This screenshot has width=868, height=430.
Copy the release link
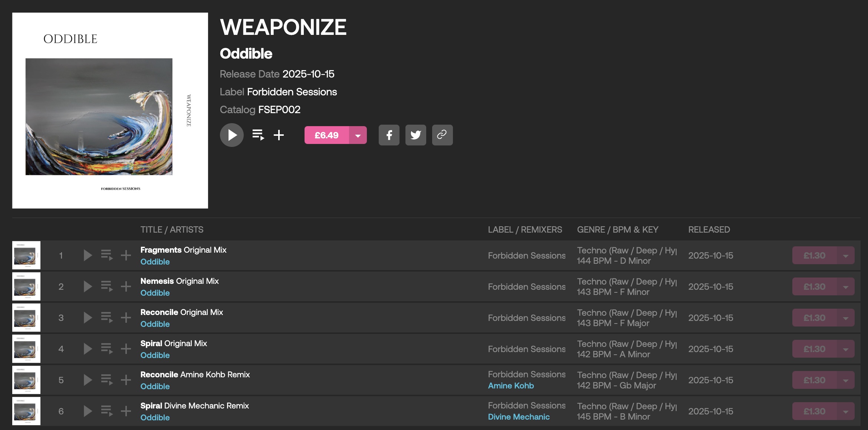tap(442, 135)
